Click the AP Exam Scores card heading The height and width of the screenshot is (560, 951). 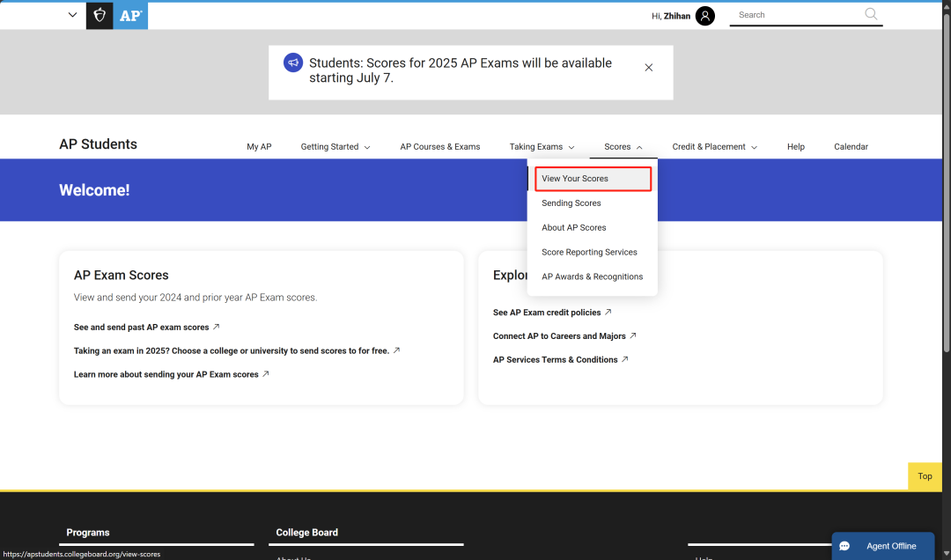[x=122, y=276]
